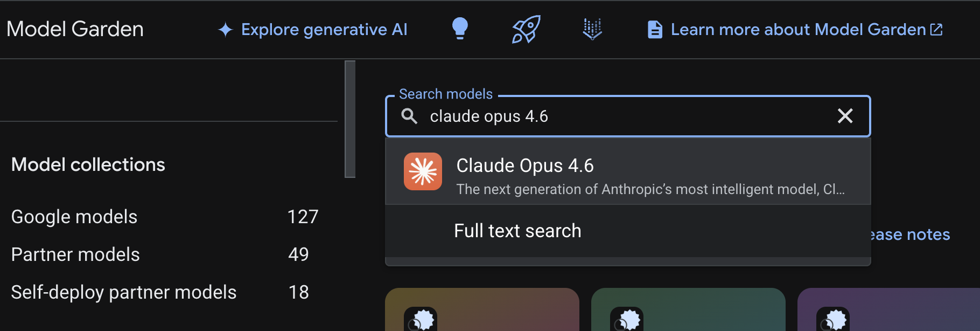Clear the search text with the X

point(845,116)
